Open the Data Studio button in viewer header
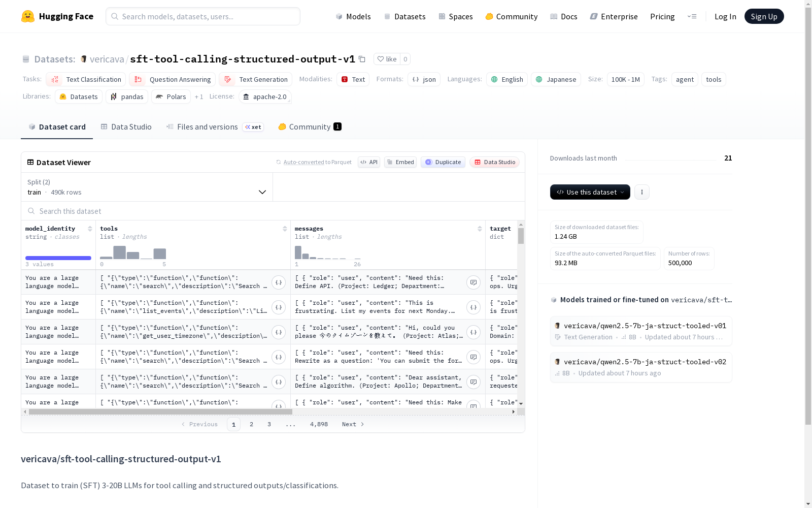 [494, 162]
